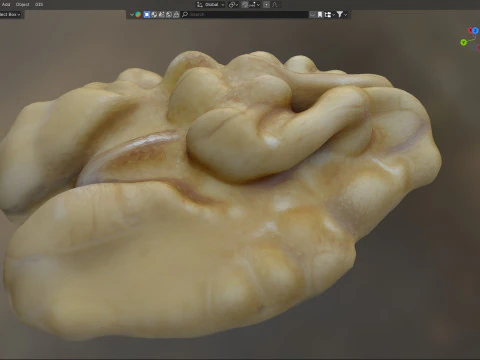The image size is (480, 360).
Task: Open the editor type dropdown arrow
Action: [x=132, y=14]
